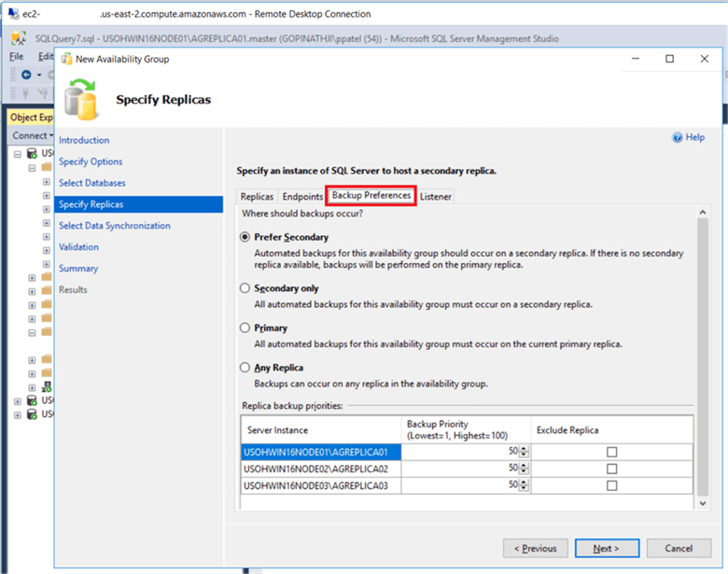Collapse the top server node in Object Explorer
The width and height of the screenshot is (728, 574).
[x=18, y=154]
